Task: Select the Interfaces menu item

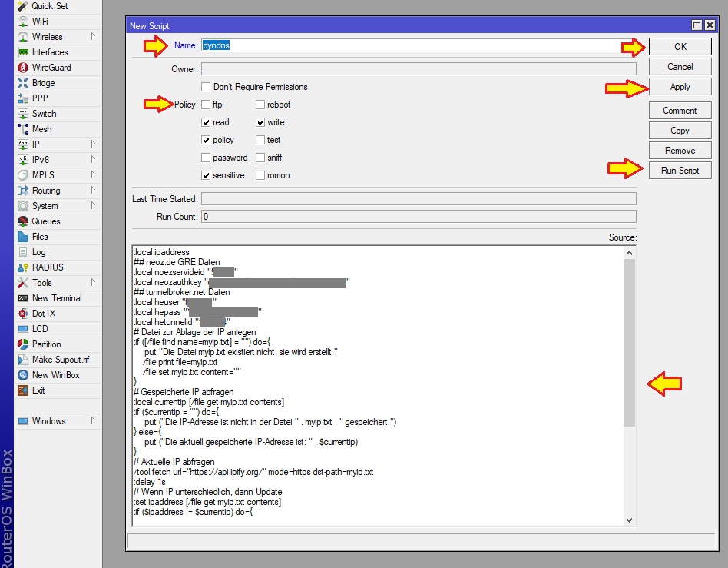Action: coord(50,52)
